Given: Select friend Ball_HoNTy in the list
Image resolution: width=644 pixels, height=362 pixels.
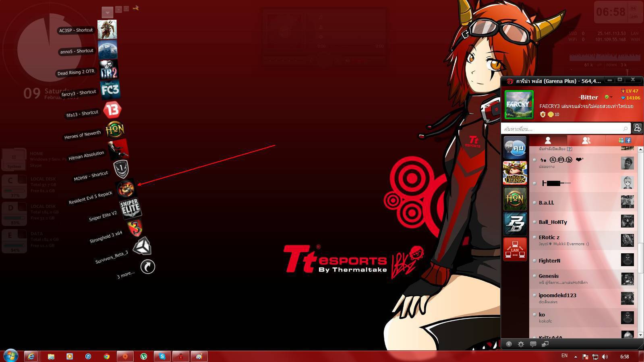Looking at the screenshot, I should tap(583, 222).
